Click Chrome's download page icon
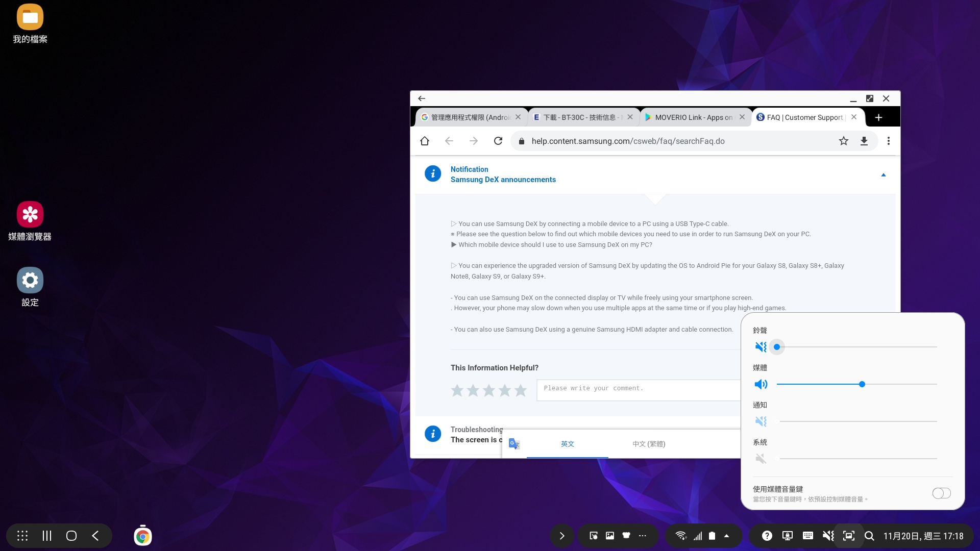Image resolution: width=980 pixels, height=551 pixels. click(864, 141)
